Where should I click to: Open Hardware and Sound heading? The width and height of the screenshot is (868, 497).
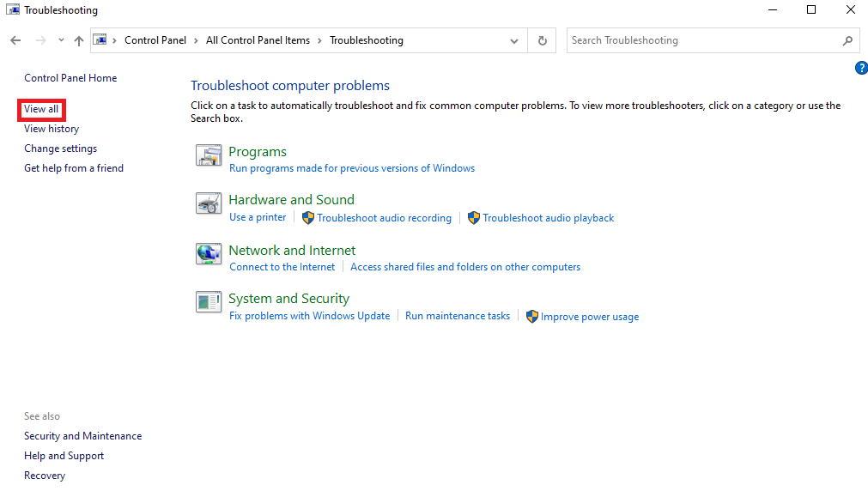click(291, 200)
